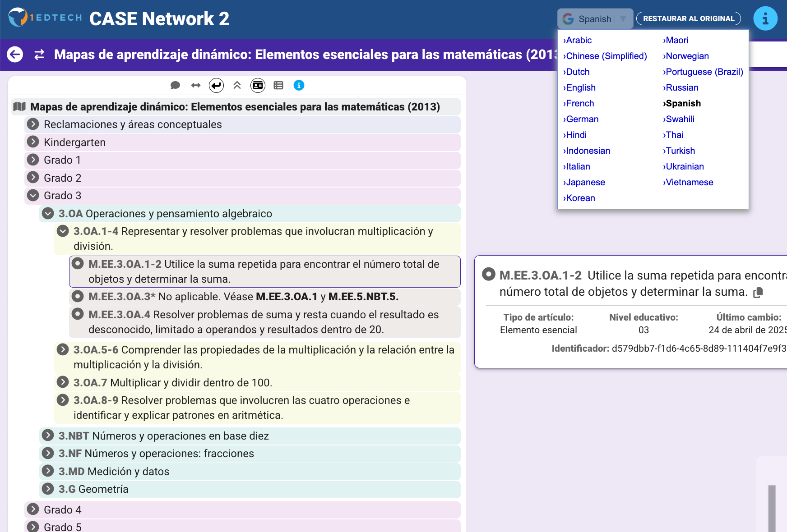The image size is (787, 532).
Task: Click the blue info icon in toolbar
Action: click(299, 85)
